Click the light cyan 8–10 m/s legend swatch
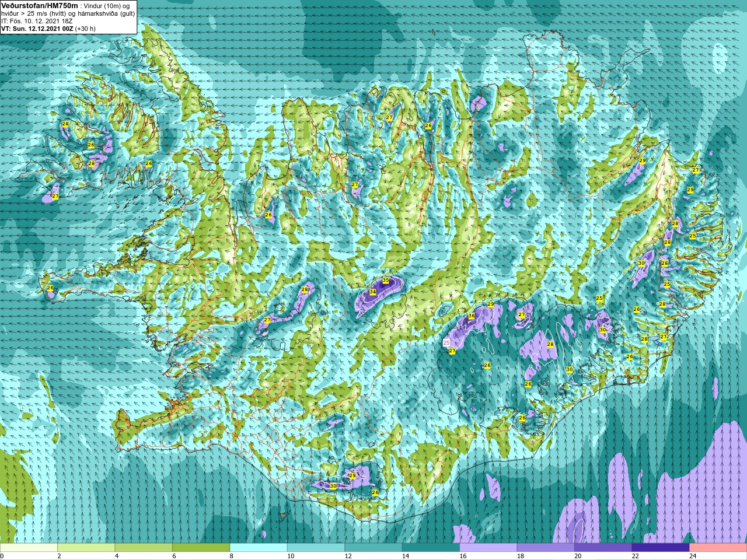 click(x=259, y=548)
